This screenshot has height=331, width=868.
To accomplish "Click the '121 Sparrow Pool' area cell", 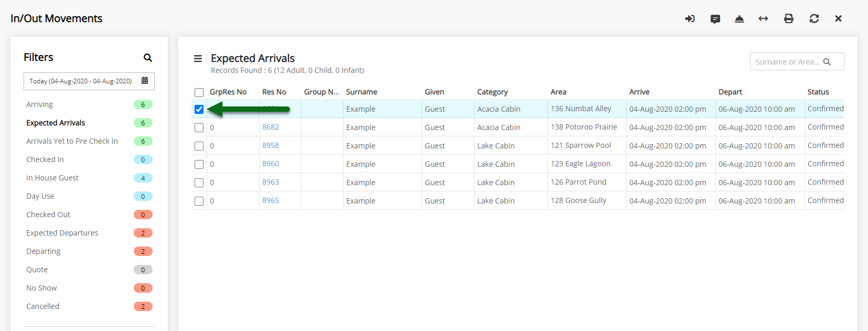I will [581, 145].
